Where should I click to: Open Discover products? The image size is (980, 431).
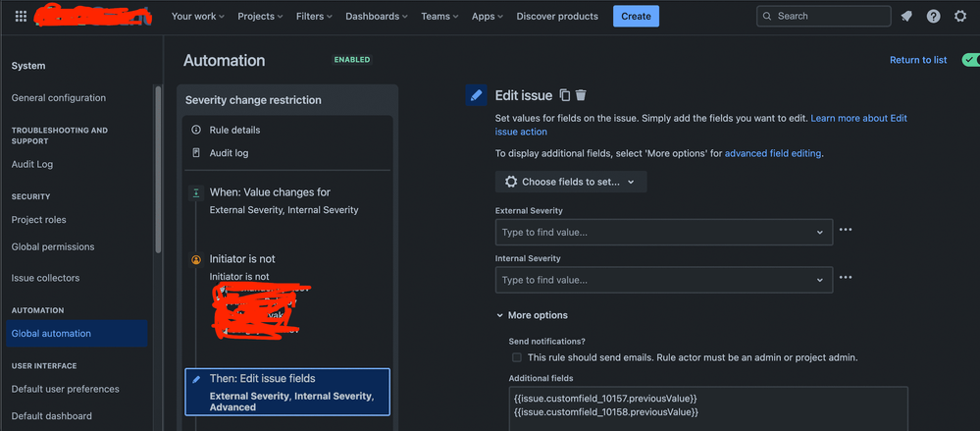coord(557,17)
